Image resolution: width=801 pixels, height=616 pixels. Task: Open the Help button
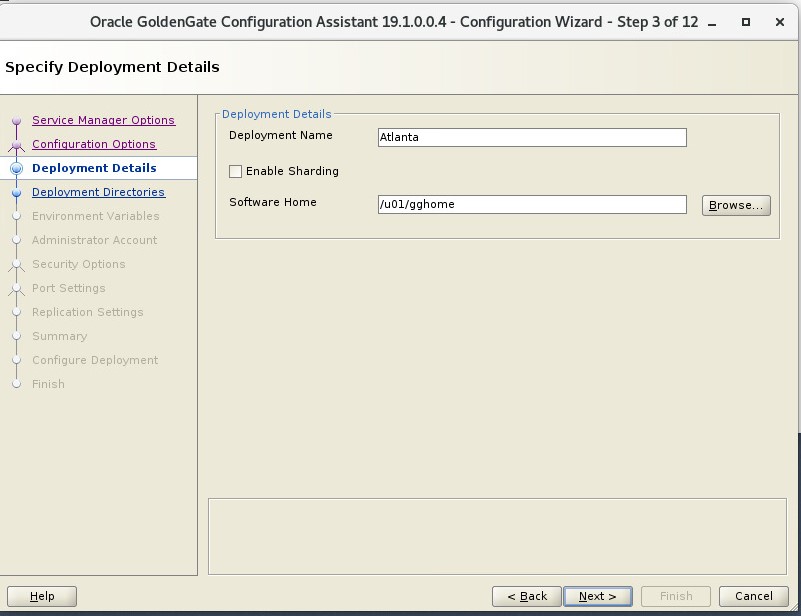(42, 596)
